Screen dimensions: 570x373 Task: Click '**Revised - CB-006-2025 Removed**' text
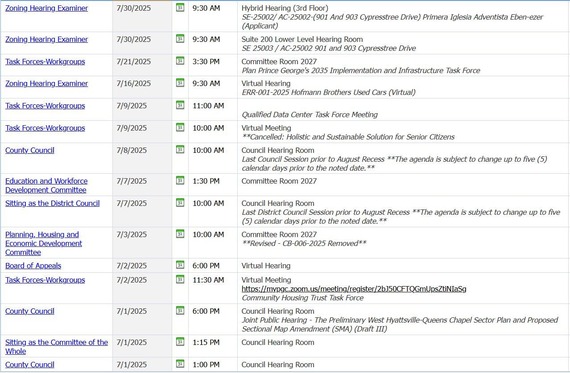(304, 243)
